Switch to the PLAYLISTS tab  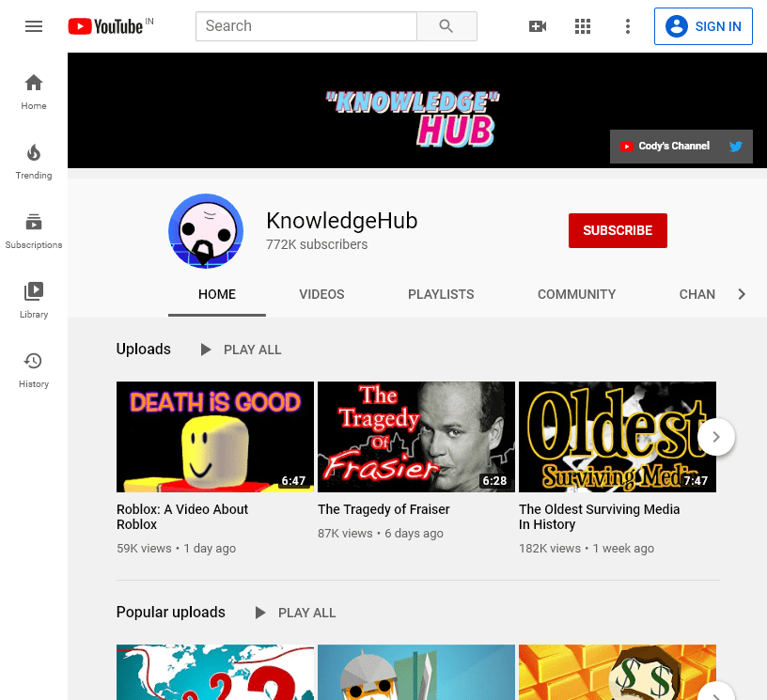click(x=441, y=294)
